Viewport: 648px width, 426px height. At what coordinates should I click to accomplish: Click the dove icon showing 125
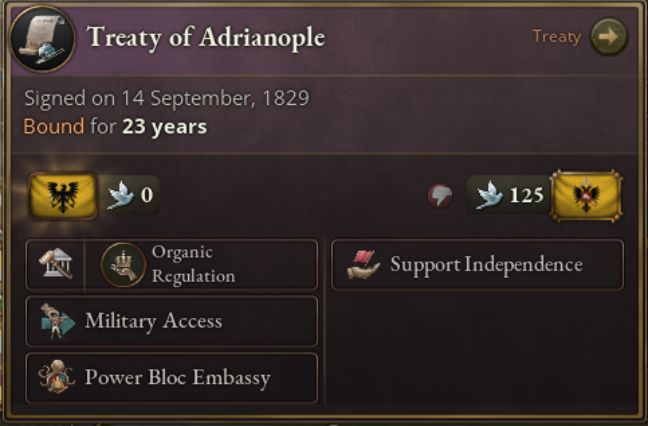click(x=489, y=195)
